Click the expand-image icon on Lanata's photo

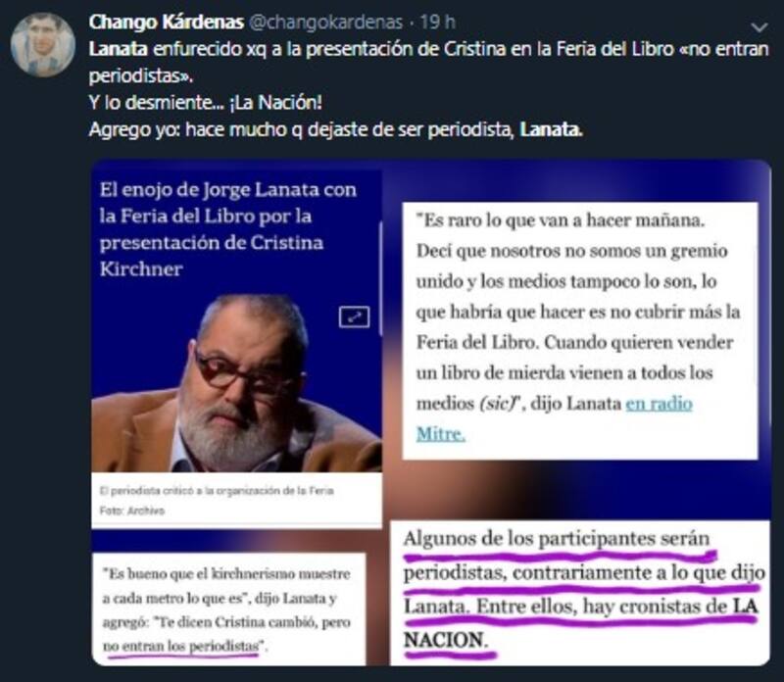(354, 317)
